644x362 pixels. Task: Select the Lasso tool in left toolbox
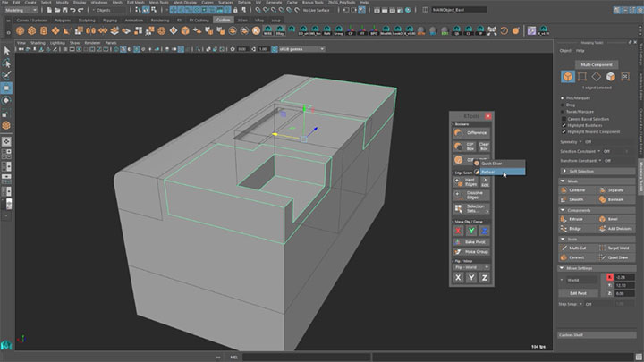coord(6,63)
